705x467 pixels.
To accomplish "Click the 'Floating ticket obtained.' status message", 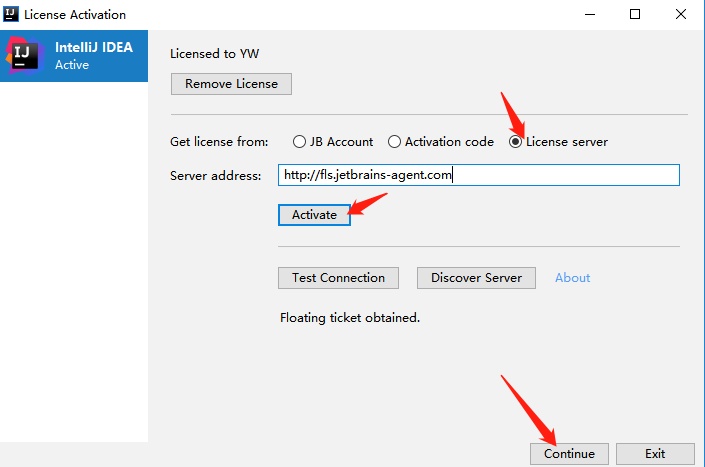I will tap(349, 318).
